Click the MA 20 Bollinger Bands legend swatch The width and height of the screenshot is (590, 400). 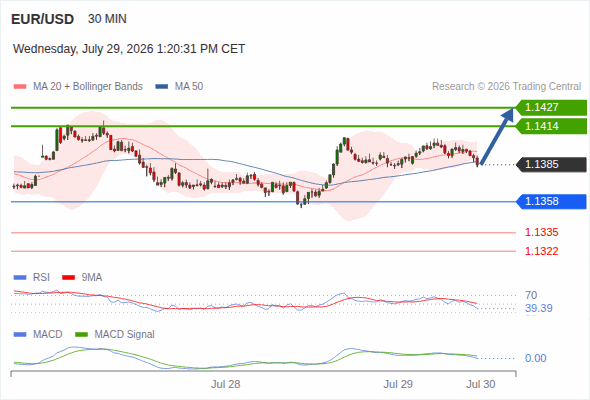[x=20, y=87]
